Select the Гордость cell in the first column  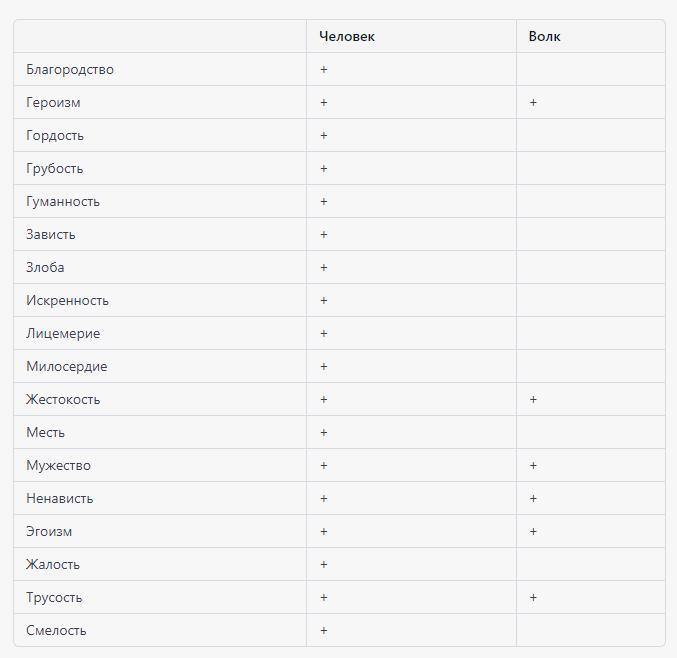click(55, 136)
